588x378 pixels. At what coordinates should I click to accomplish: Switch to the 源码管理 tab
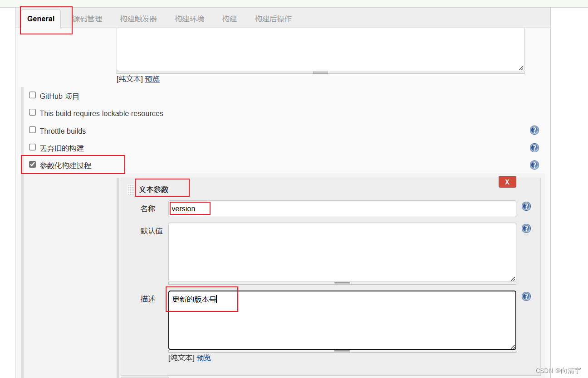point(87,19)
